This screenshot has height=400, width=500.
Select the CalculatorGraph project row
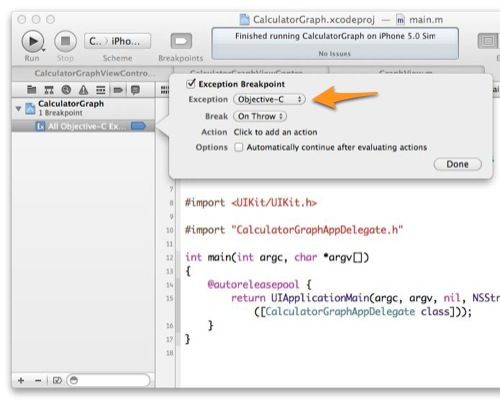(x=83, y=108)
